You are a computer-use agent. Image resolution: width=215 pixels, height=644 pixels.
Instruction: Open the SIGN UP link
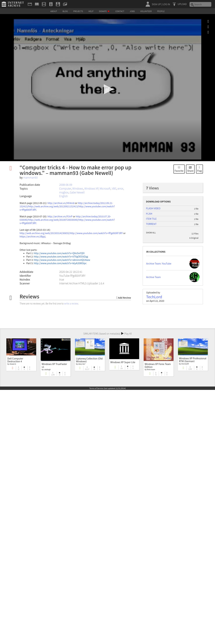[156, 4]
